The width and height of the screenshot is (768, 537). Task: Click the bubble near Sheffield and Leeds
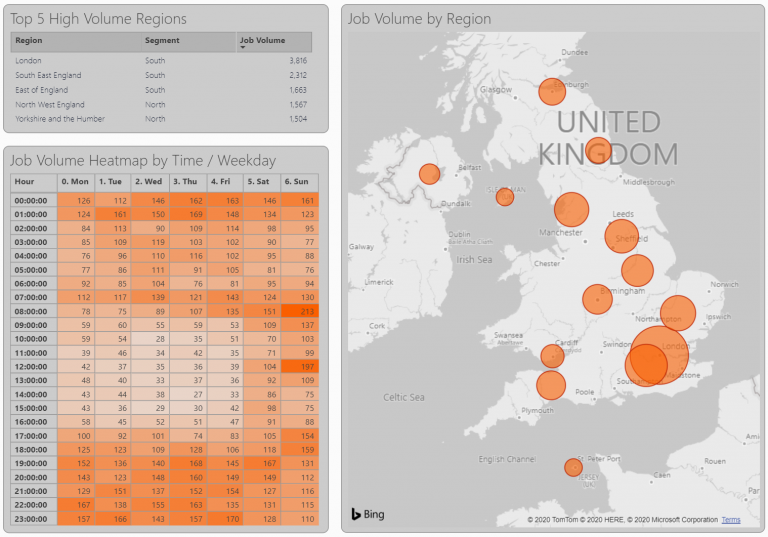[622, 237]
